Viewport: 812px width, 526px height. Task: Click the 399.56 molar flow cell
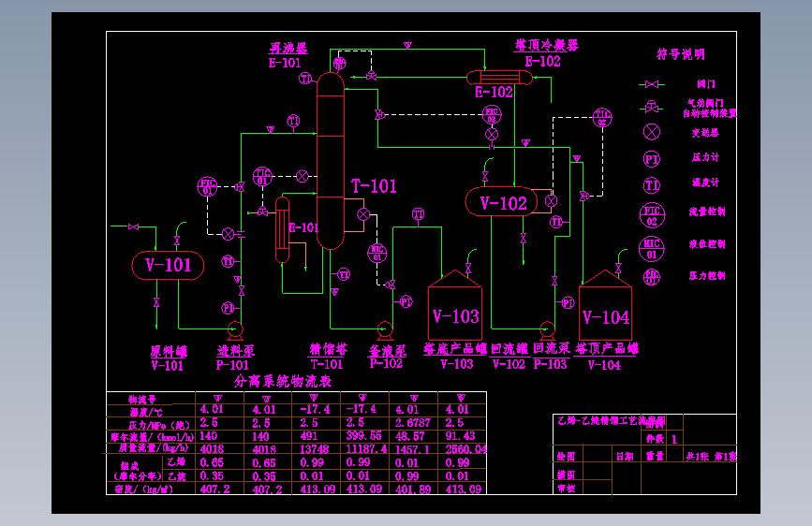click(363, 436)
